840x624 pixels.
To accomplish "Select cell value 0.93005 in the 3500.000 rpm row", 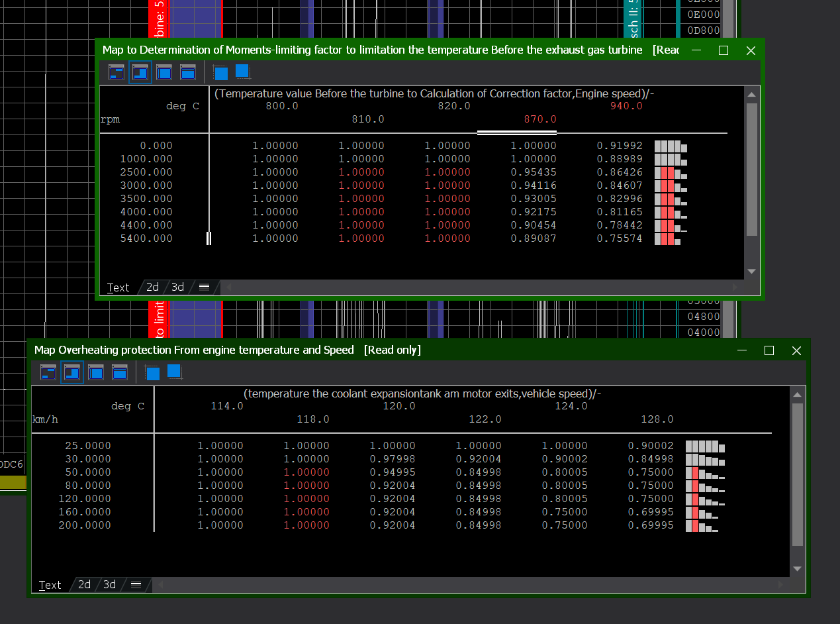I will click(534, 199).
